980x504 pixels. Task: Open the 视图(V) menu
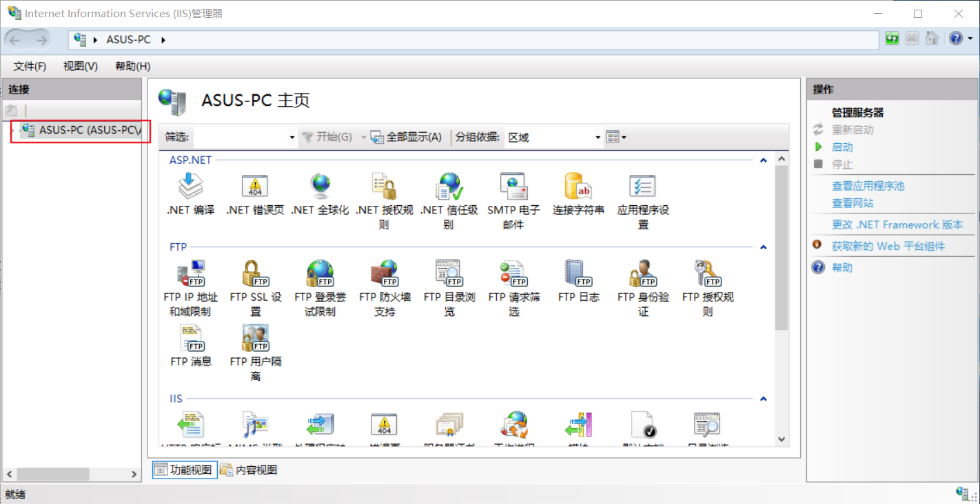point(79,65)
